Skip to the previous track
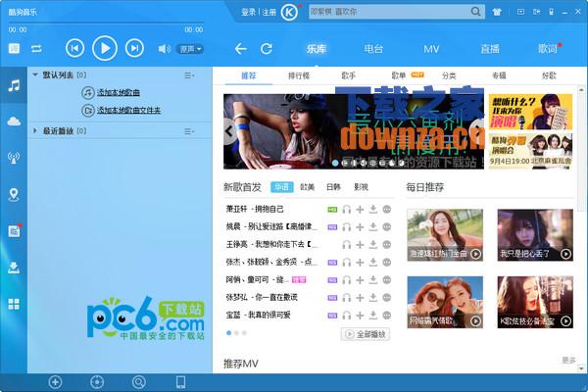 point(74,48)
